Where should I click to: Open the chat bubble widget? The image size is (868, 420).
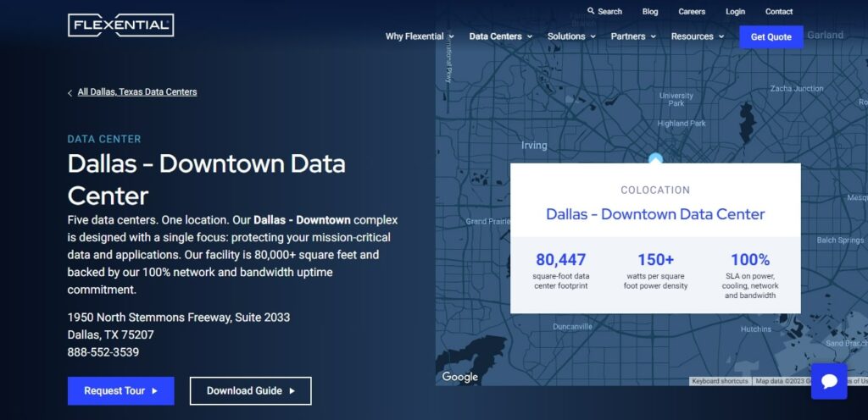[829, 381]
